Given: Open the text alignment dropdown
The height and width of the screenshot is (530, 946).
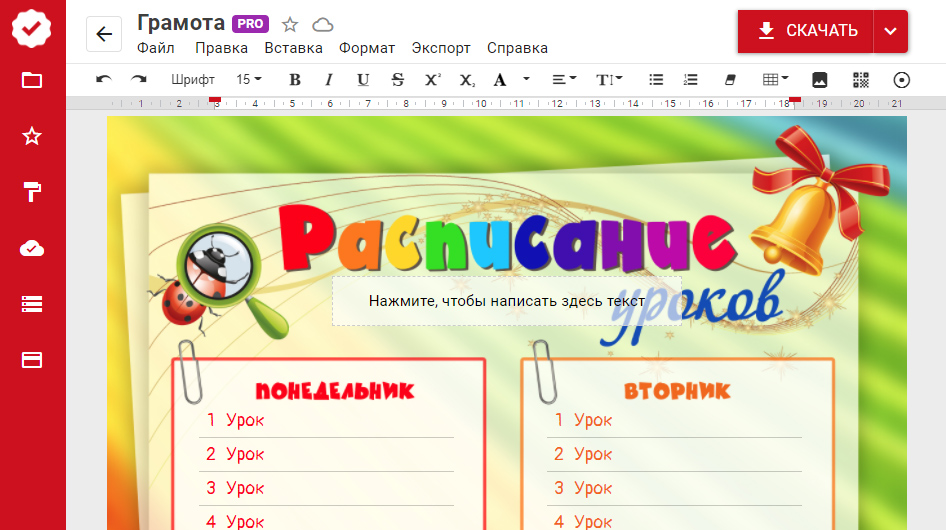Looking at the screenshot, I should pos(564,80).
